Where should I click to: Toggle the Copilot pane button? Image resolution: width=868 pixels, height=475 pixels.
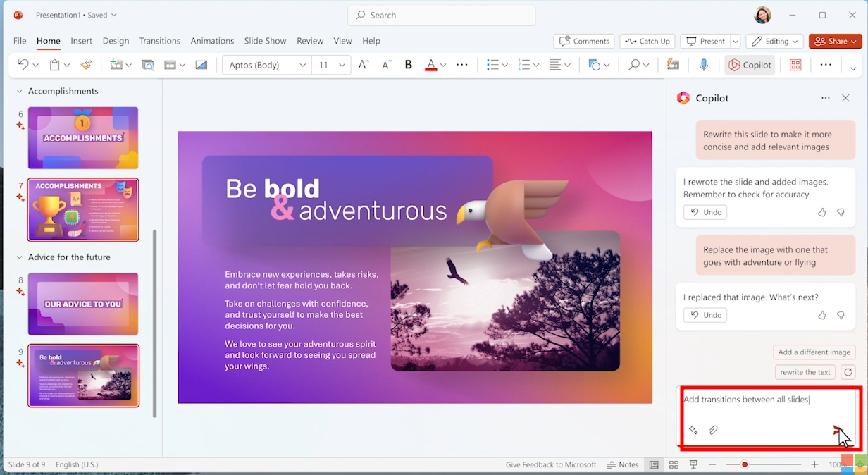coord(750,65)
